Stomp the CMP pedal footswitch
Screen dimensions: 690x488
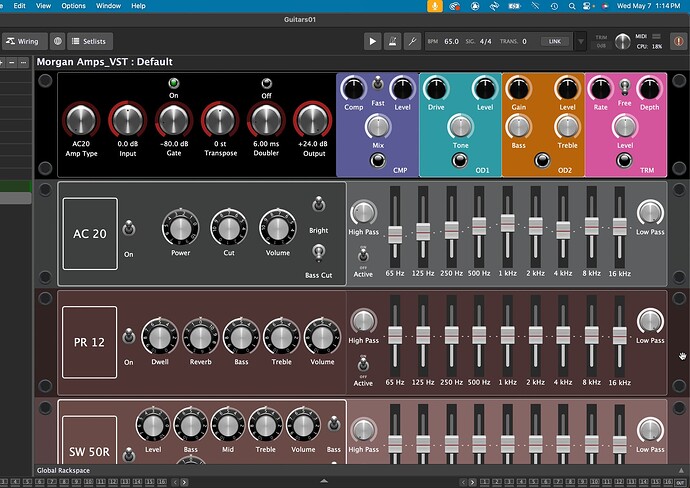click(378, 161)
